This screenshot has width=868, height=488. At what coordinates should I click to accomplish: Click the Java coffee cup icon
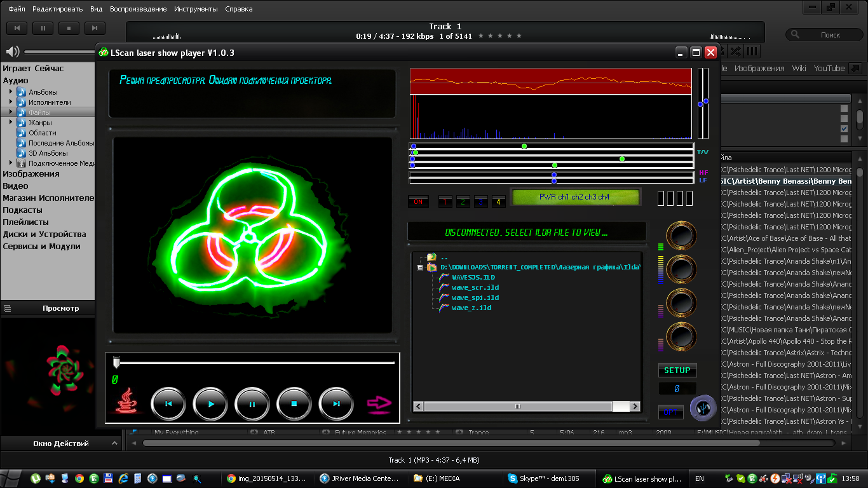pos(128,401)
